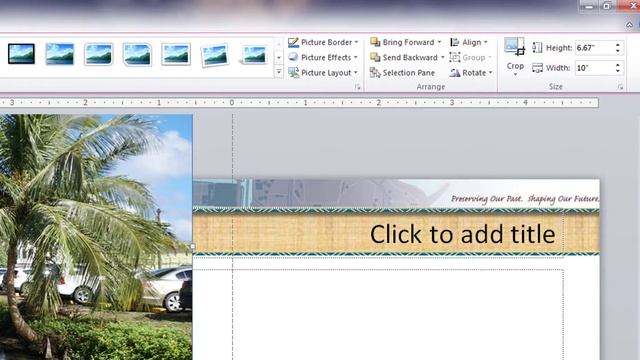Open the Send Backward dropdown arrow
Screen dimensions: 640x360
[x=442, y=57]
